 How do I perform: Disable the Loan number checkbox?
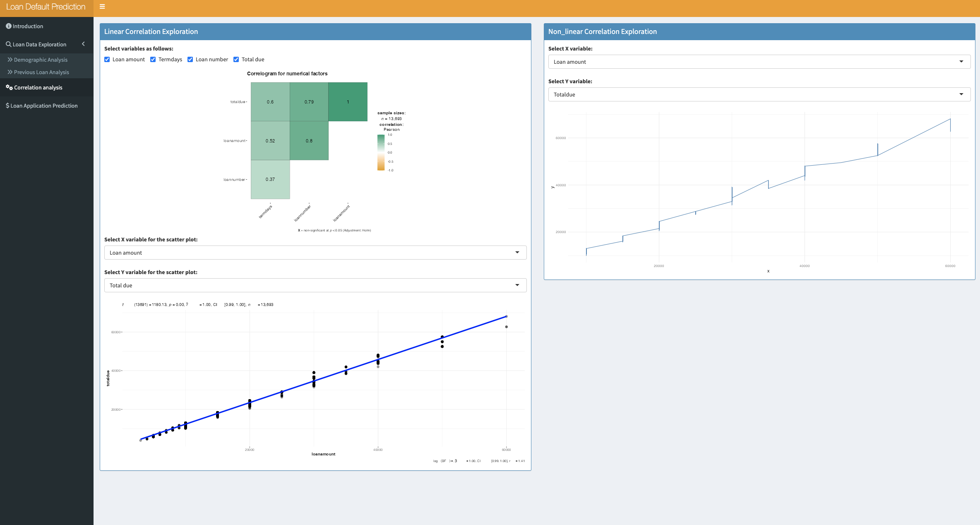(x=190, y=59)
